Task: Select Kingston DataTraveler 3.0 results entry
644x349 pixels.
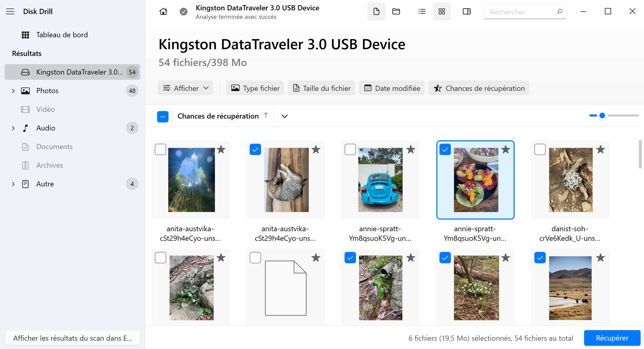Action: click(72, 72)
